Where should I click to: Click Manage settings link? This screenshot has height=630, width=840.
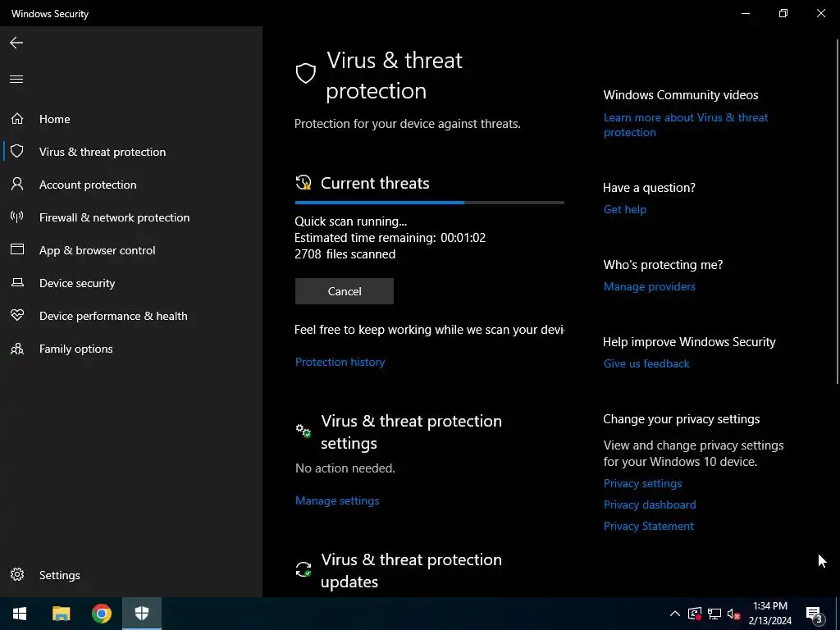337,501
